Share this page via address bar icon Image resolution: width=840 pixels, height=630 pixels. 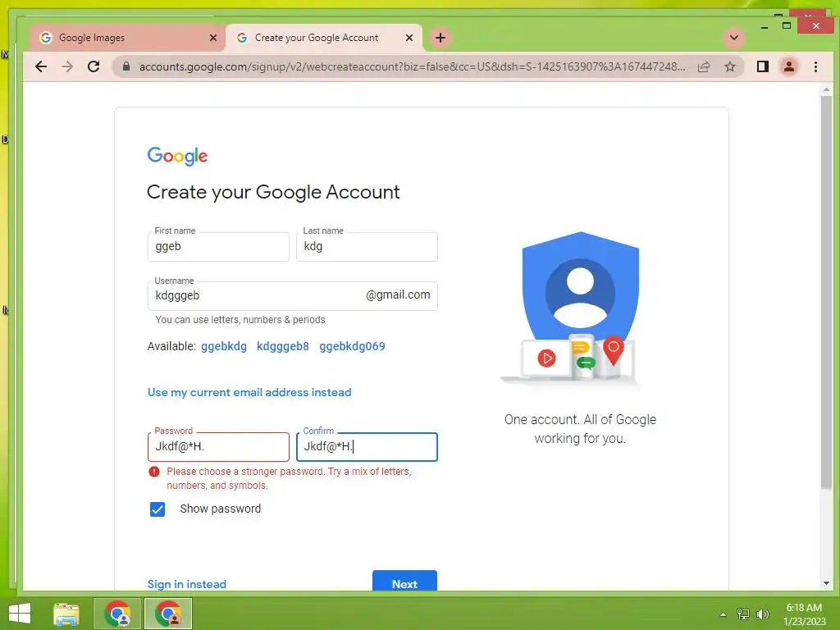tap(704, 66)
